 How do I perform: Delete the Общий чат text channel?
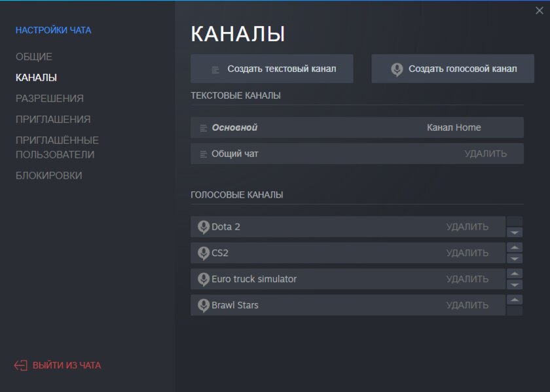(x=485, y=154)
